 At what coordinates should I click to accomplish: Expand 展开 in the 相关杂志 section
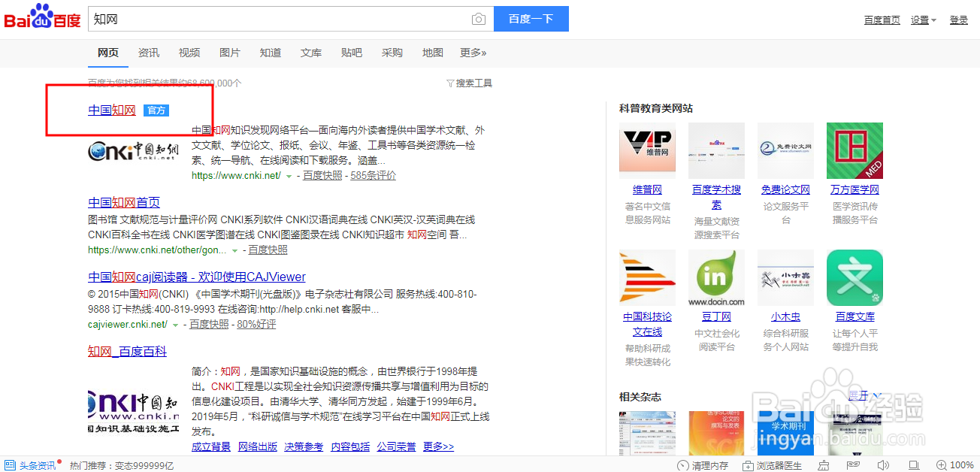864,396
